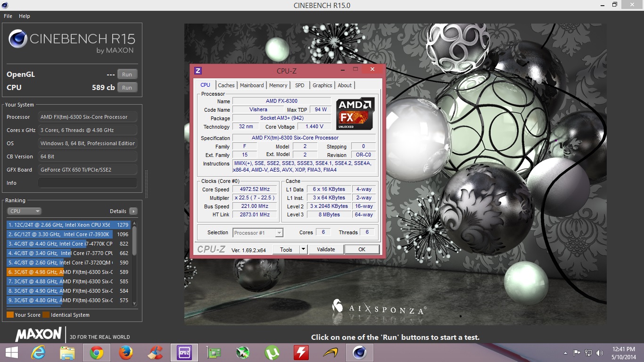Open the Windows Start button

12,353
